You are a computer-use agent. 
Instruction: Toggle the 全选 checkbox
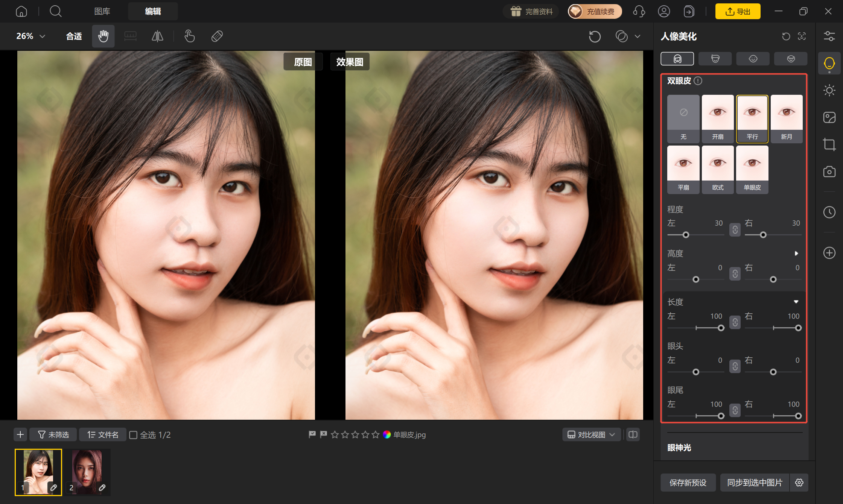(133, 435)
